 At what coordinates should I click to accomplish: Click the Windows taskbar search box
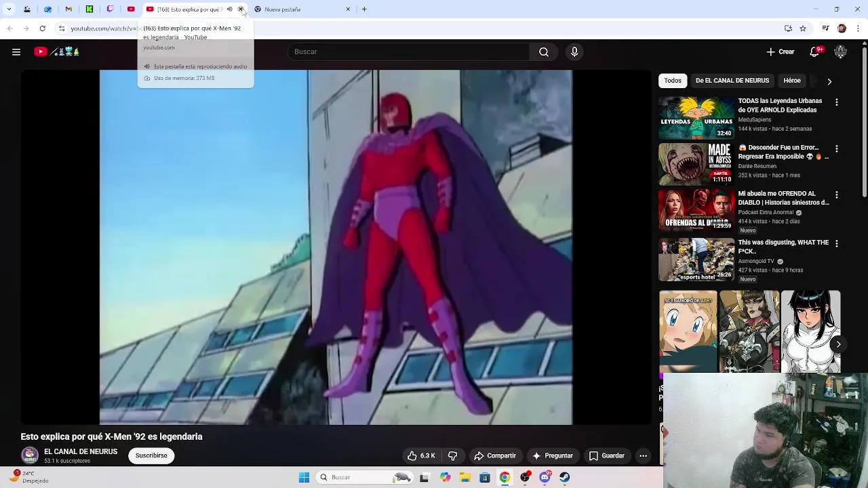365,477
